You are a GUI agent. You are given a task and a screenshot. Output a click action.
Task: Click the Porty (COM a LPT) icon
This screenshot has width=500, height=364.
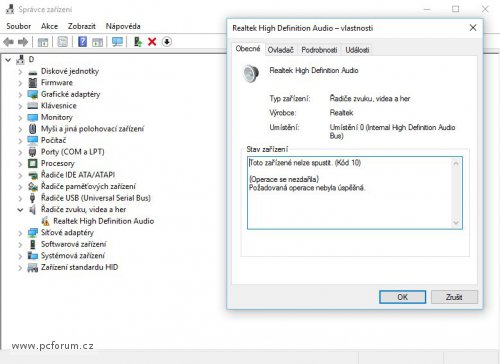click(x=33, y=152)
